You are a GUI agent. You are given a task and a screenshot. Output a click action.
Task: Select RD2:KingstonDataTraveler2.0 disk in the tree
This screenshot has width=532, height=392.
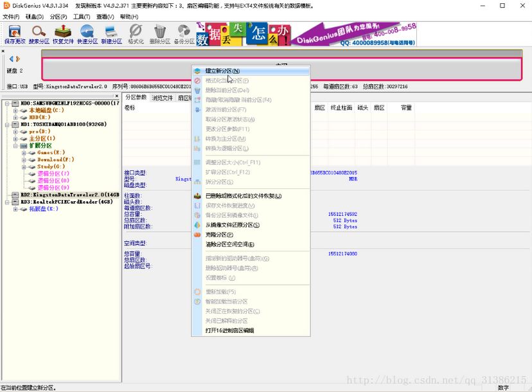[x=70, y=195]
